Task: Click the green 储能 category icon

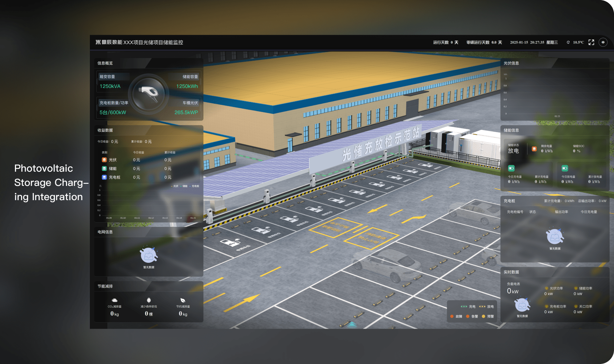Action: 104,168
